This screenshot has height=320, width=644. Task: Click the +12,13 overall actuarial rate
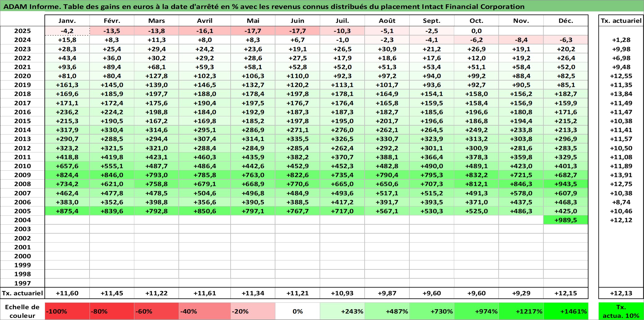click(x=621, y=293)
